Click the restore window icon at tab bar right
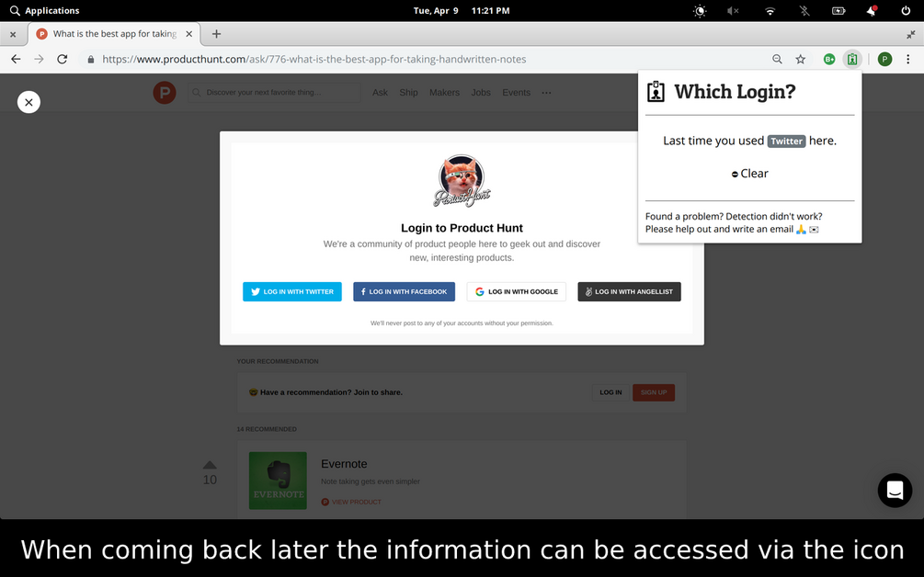924x577 pixels. click(x=910, y=35)
